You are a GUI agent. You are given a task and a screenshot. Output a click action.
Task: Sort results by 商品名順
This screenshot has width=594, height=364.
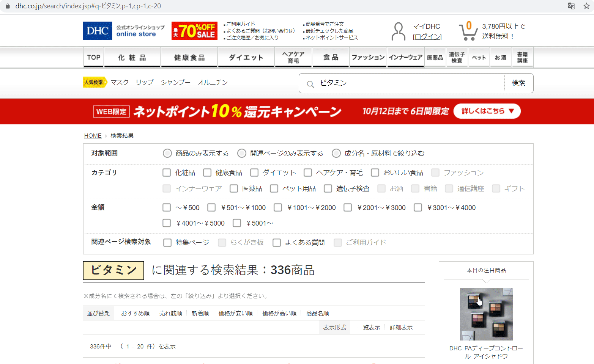coord(317,313)
